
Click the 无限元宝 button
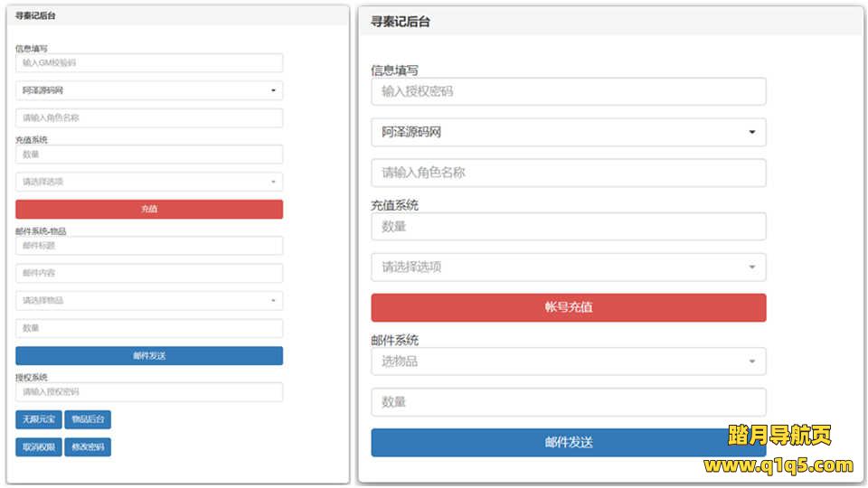click(39, 419)
